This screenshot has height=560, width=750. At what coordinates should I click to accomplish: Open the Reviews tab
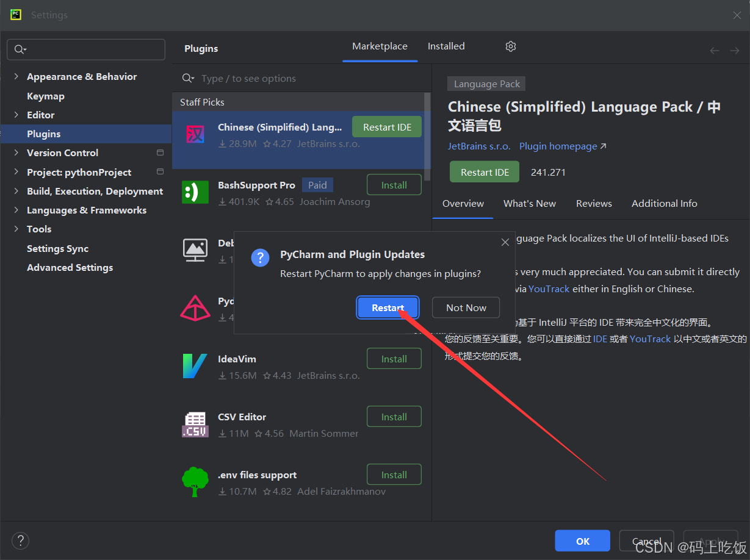coord(594,204)
